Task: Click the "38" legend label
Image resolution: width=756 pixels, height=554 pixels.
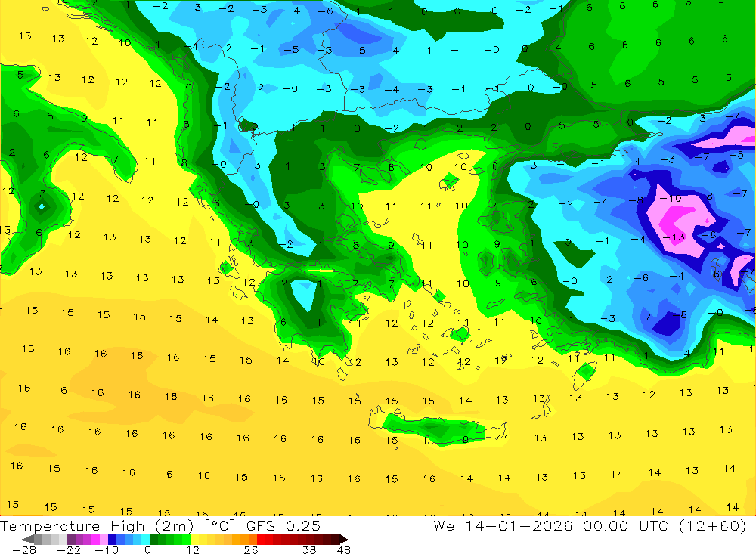Action: pyautogui.click(x=309, y=550)
